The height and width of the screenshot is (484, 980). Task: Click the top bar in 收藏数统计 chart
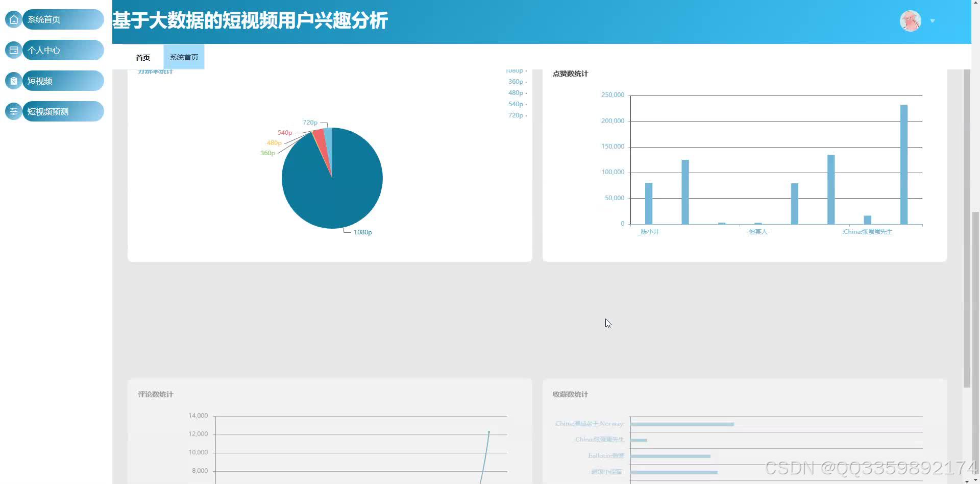(682, 424)
